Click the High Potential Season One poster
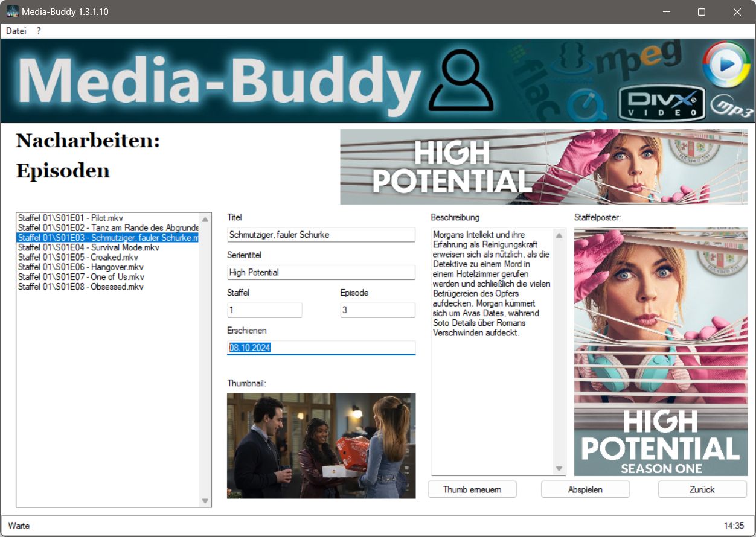756x537 pixels. [661, 351]
